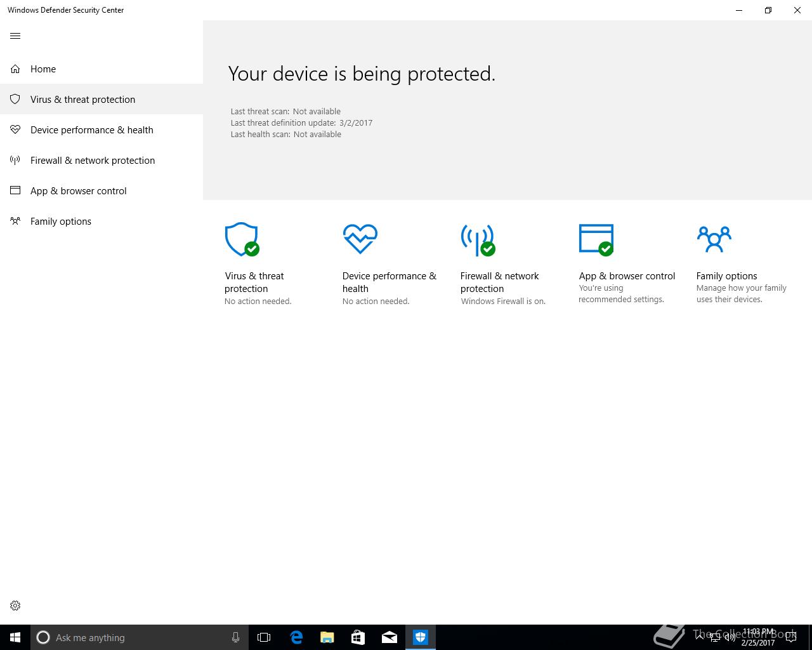
Task: Click 'Last health scan: Not available' text
Action: tap(286, 135)
